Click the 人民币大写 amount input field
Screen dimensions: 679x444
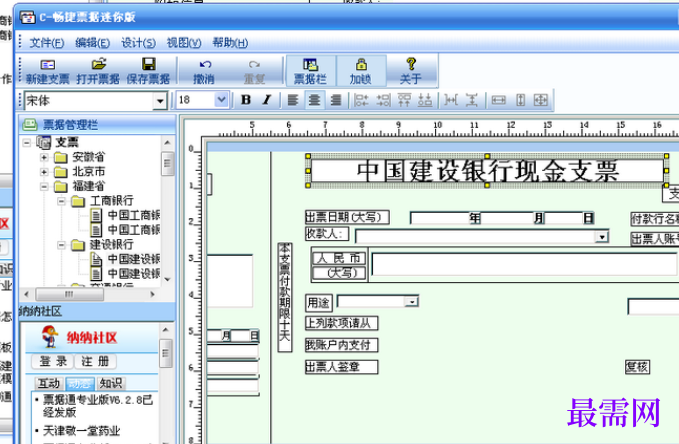tap(524, 264)
